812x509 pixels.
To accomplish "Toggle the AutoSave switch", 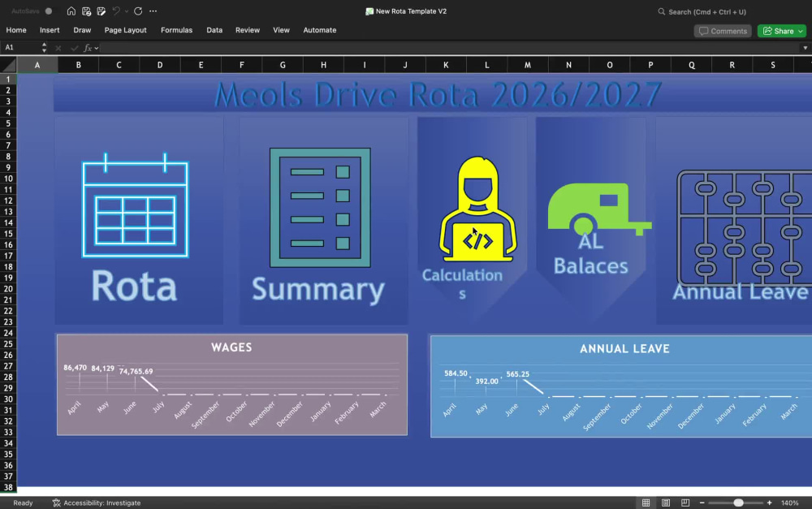I will (48, 11).
